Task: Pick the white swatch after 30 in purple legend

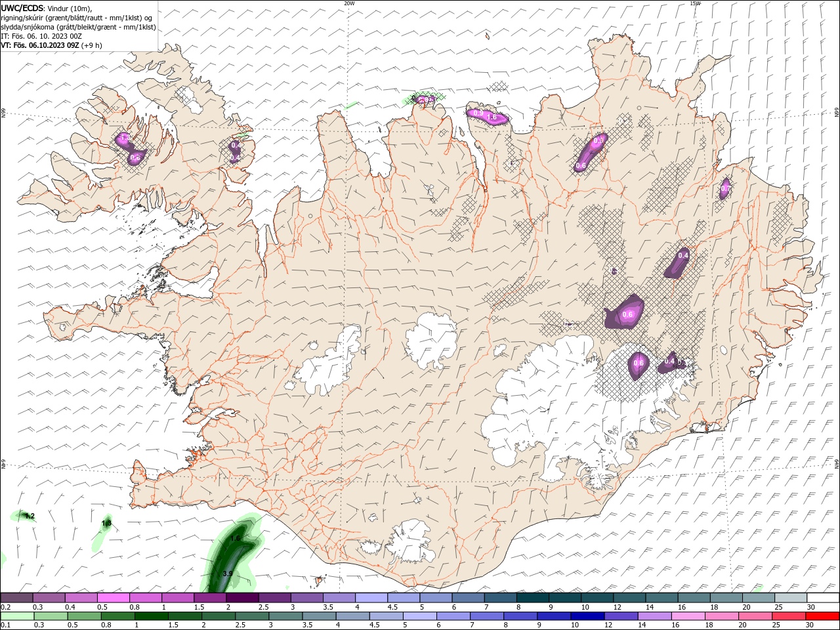Action: point(824,598)
